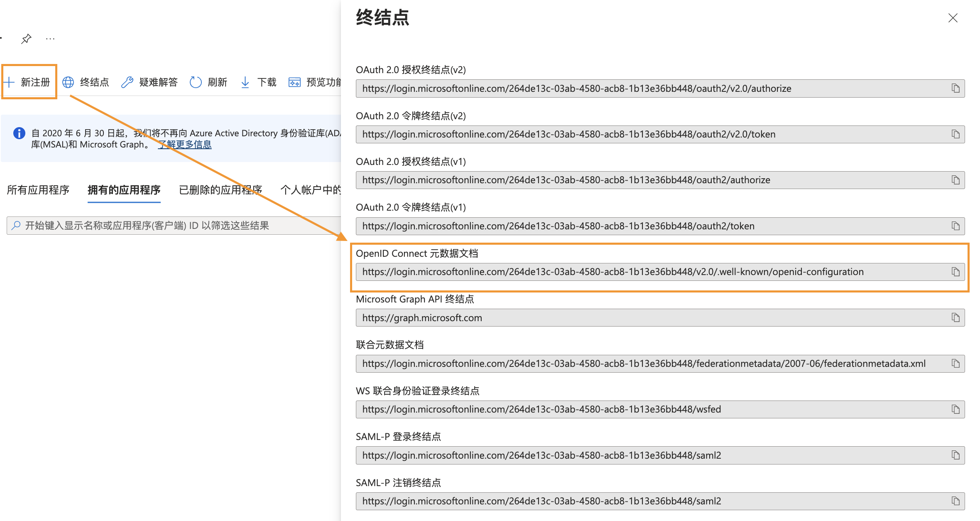This screenshot has height=521, width=980.
Task: Copy the federation metadata document URL
Action: point(955,364)
